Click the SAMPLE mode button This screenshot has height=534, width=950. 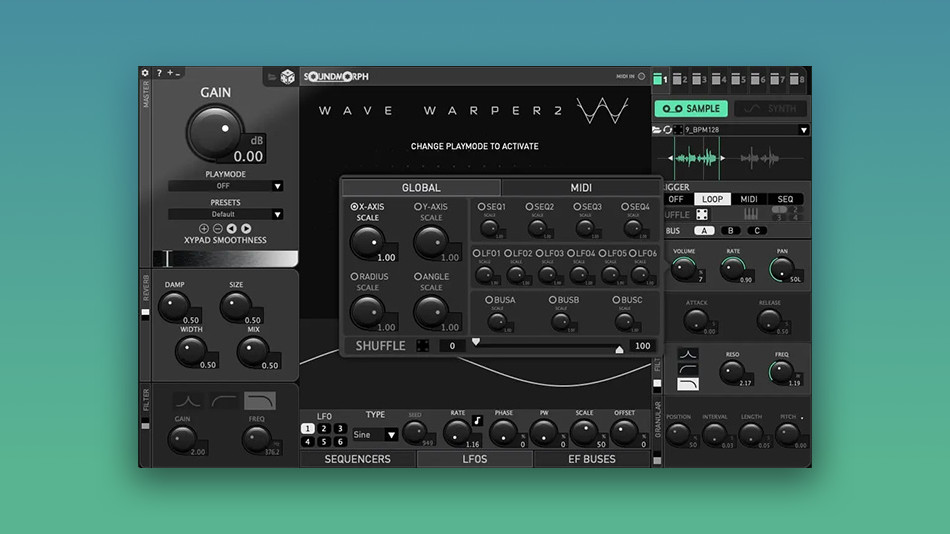click(691, 109)
